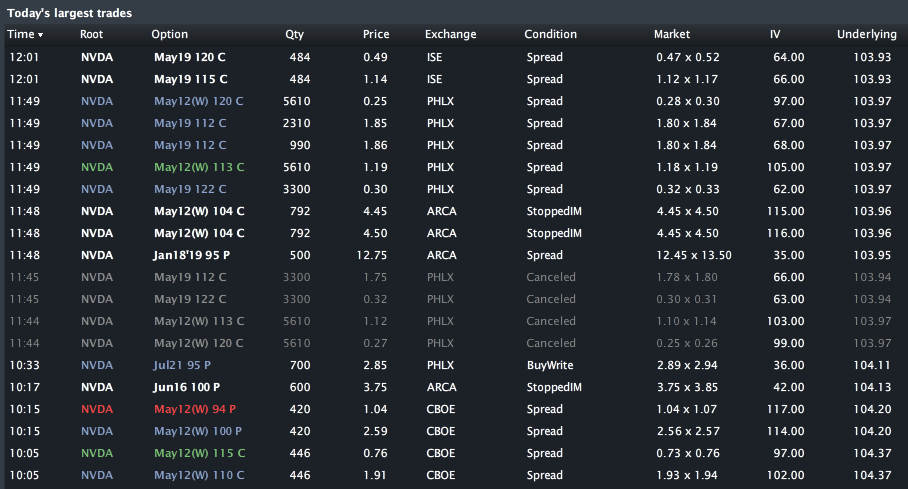Image resolution: width=908 pixels, height=489 pixels.
Task: Click IV value 117.00
Action: pos(785,410)
